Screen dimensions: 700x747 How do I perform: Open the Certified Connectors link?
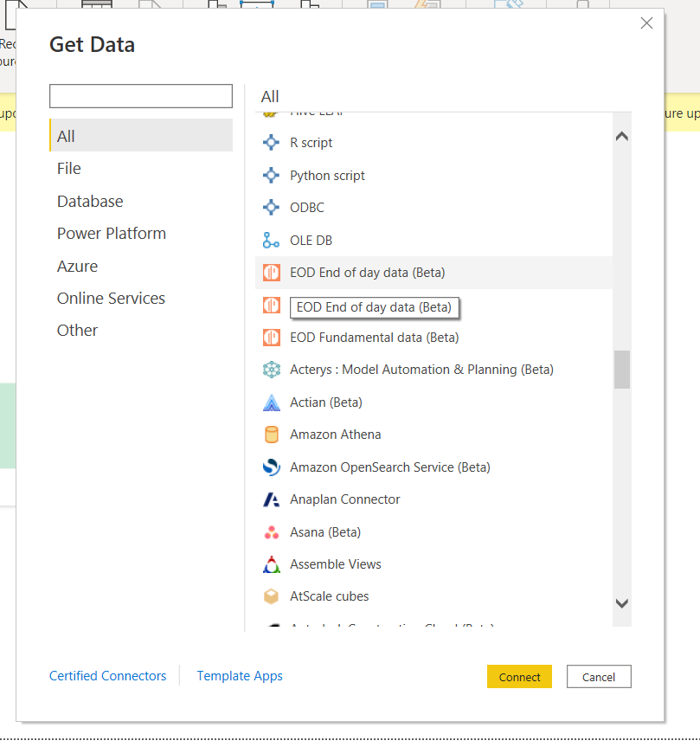click(x=107, y=676)
